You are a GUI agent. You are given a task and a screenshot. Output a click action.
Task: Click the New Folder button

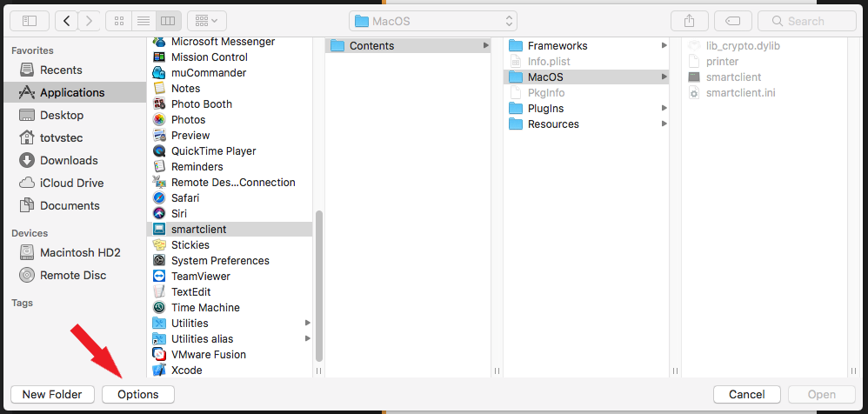click(52, 395)
